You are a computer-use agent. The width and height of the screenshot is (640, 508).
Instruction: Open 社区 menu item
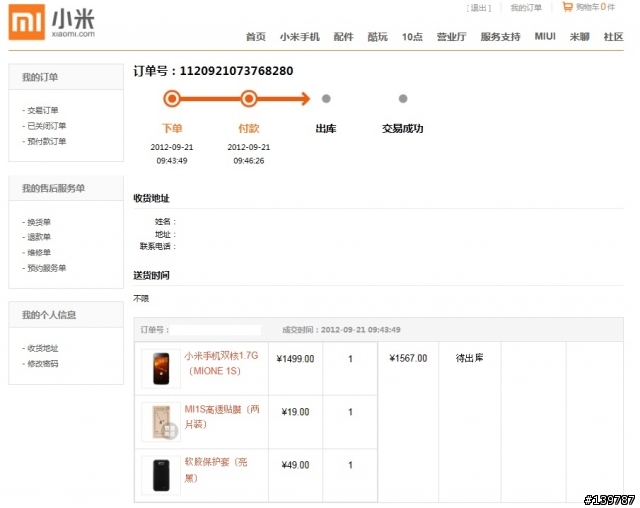click(x=613, y=37)
